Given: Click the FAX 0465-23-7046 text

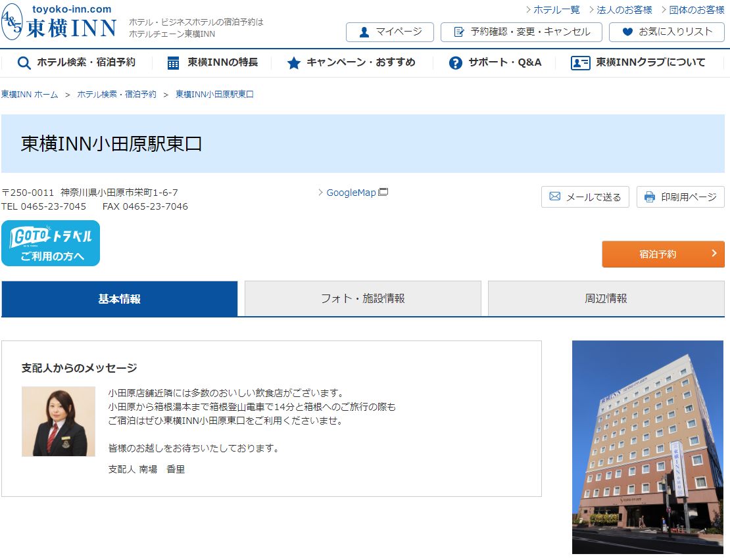Looking at the screenshot, I should [x=145, y=206].
